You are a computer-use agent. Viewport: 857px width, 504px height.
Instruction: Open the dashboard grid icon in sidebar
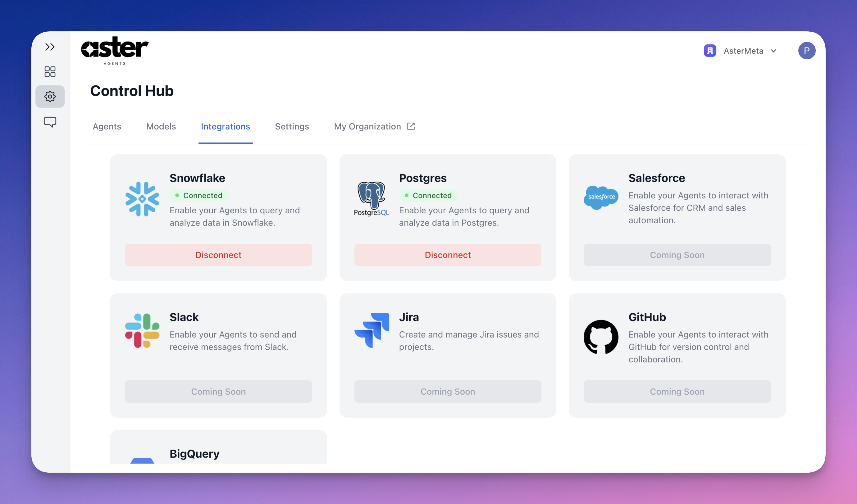click(x=50, y=72)
